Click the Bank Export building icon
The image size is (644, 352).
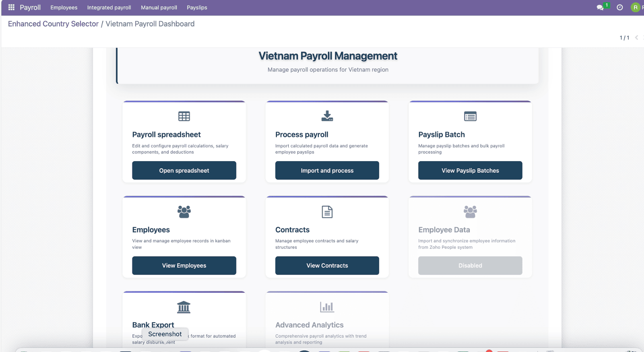click(x=184, y=307)
